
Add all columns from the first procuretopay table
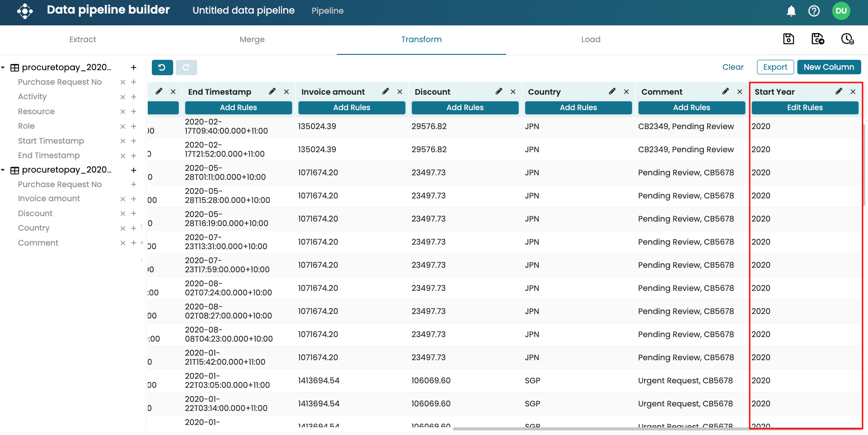[x=134, y=68]
